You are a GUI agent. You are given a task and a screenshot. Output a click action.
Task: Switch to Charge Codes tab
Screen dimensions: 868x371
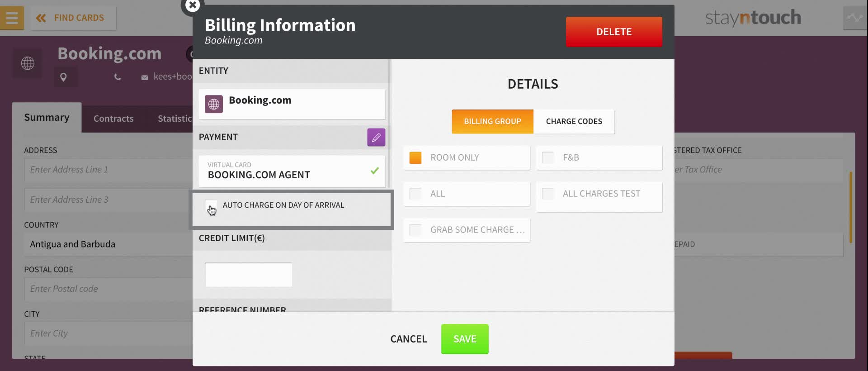point(574,121)
